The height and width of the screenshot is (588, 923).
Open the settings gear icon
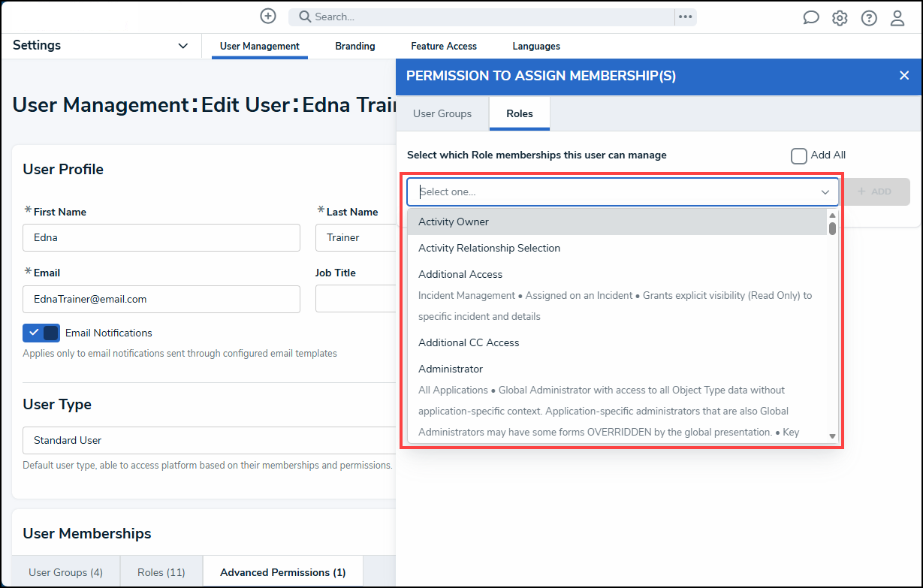(840, 18)
